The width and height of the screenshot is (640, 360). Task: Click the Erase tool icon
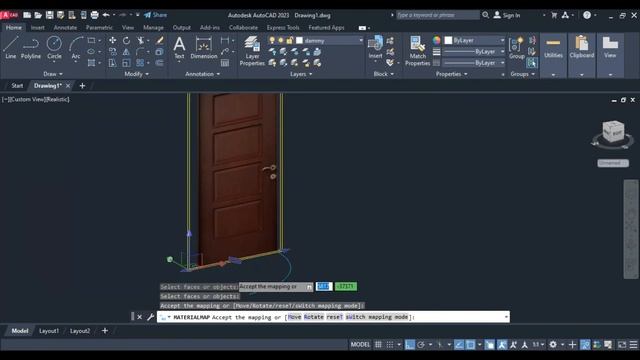[160, 40]
